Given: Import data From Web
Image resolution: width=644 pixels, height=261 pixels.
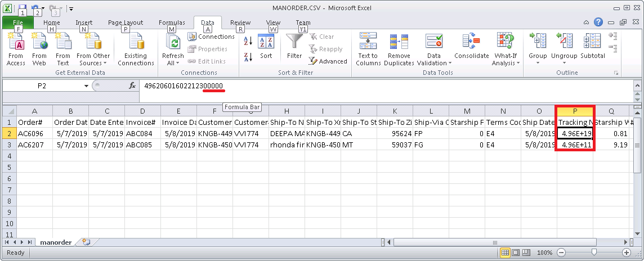Looking at the screenshot, I should [x=39, y=49].
